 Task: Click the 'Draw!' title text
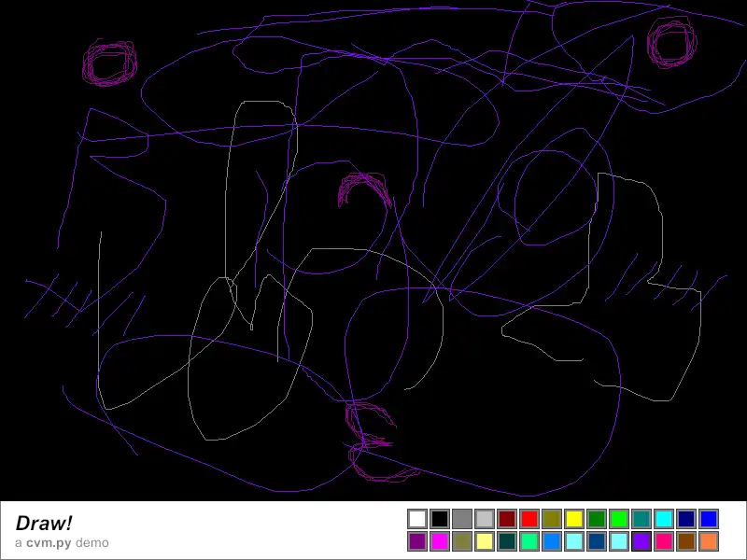(x=44, y=524)
